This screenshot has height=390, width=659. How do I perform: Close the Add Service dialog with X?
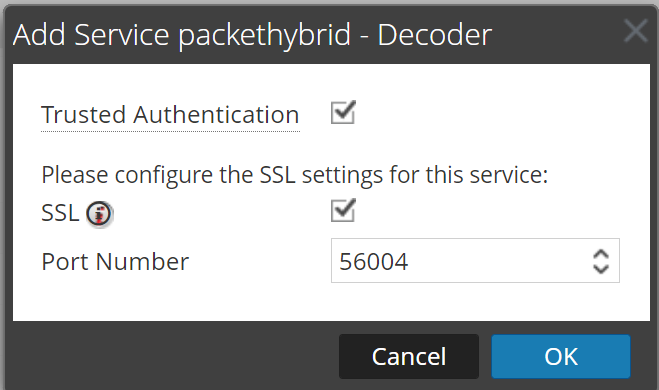[635, 31]
